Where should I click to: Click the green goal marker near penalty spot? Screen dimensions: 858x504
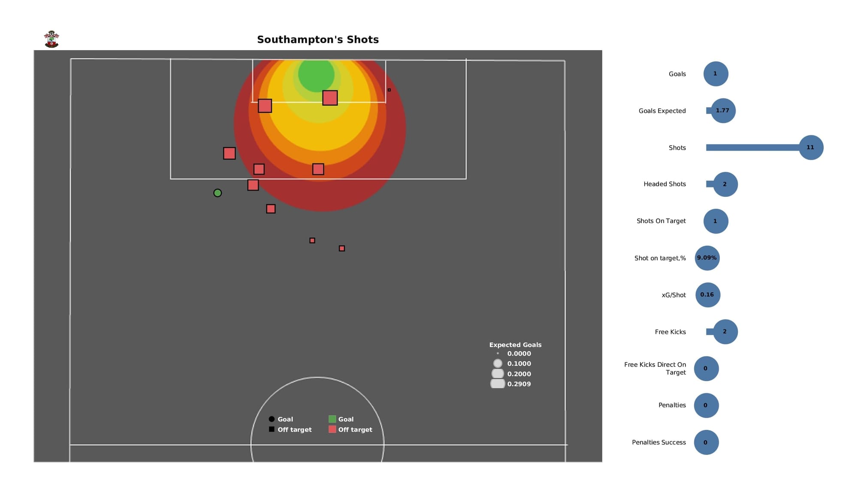click(x=217, y=193)
